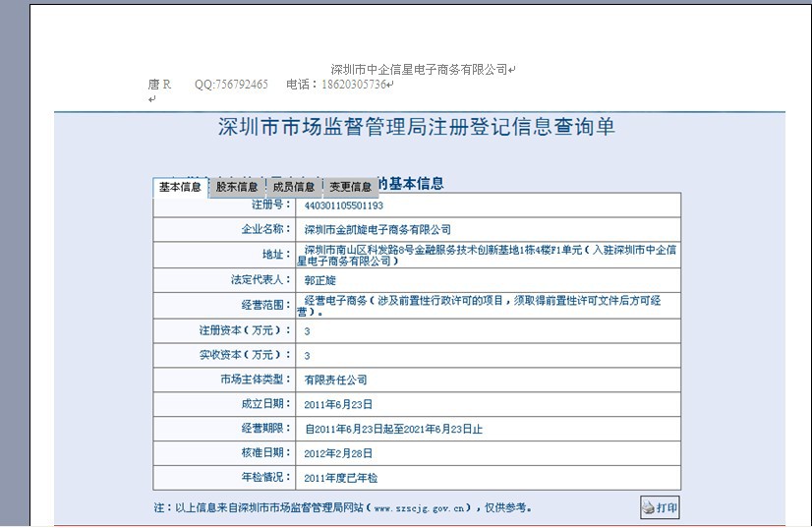
Task: Click the printer icon in 打印 button
Action: [649, 508]
